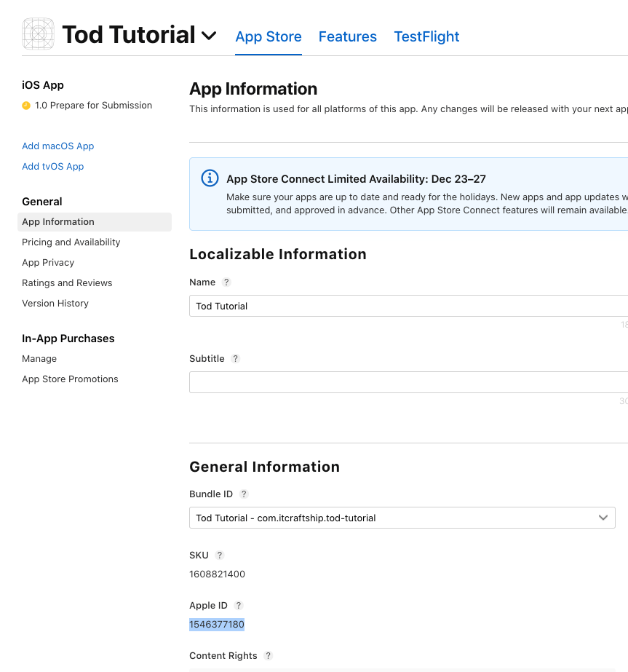The image size is (628, 672).
Task: Click the help icon next to Content Rights
Action: coord(269,656)
